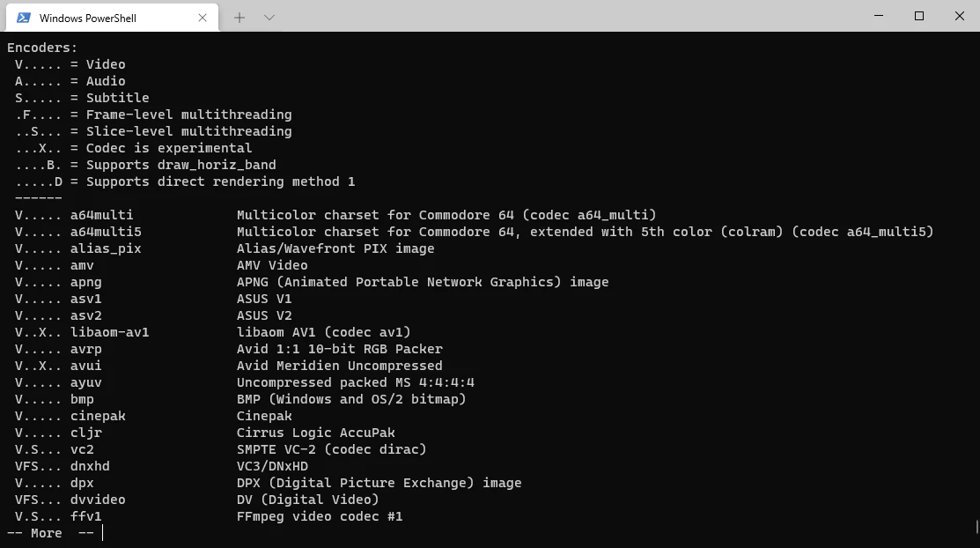This screenshot has width=980, height=548.
Task: Click the libaom-av1 encoder name
Action: pos(110,332)
